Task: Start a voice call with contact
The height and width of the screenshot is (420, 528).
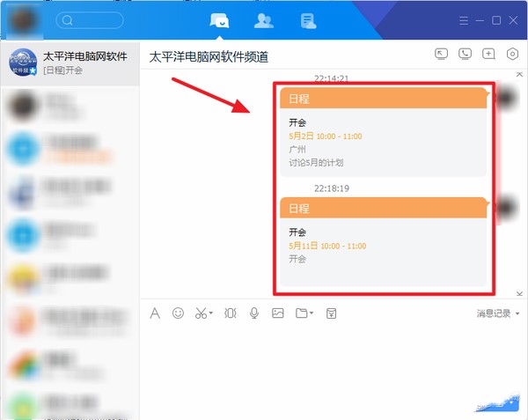Action: [x=466, y=54]
